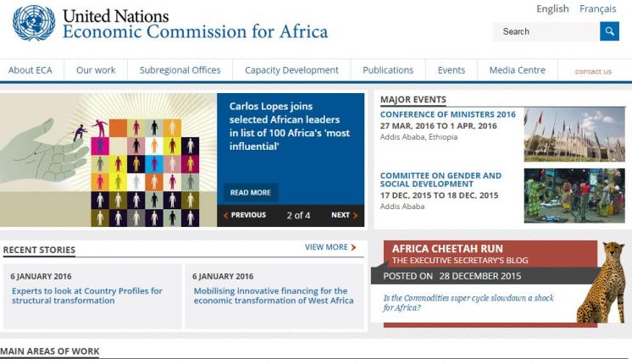Click the Read More button on slide
This screenshot has width=632, height=364.
[250, 192]
